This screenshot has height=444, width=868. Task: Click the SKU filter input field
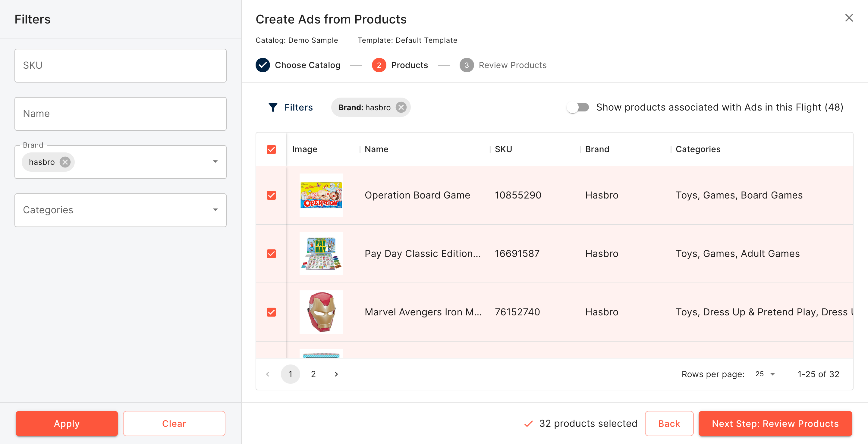120,65
